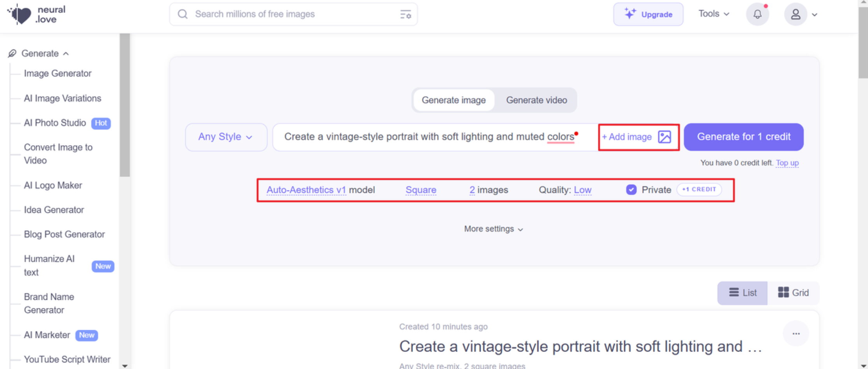868x369 pixels.
Task: Open the Any Style dropdown
Action: (226, 137)
